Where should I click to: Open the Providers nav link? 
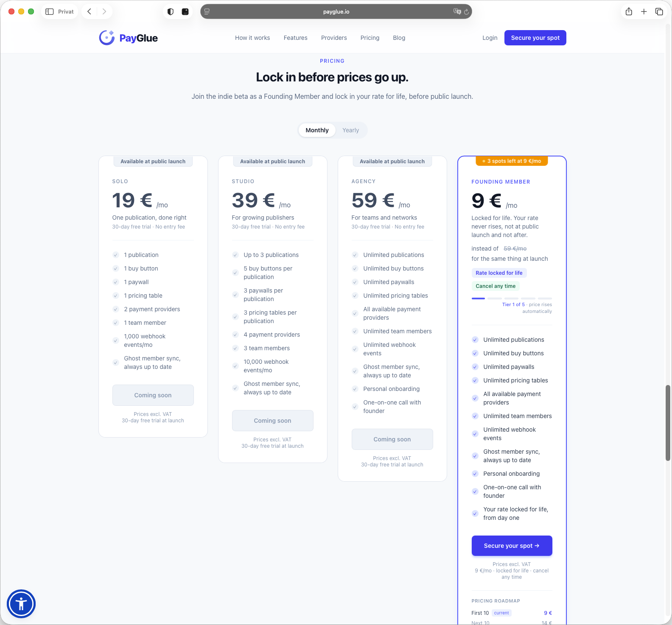(334, 38)
